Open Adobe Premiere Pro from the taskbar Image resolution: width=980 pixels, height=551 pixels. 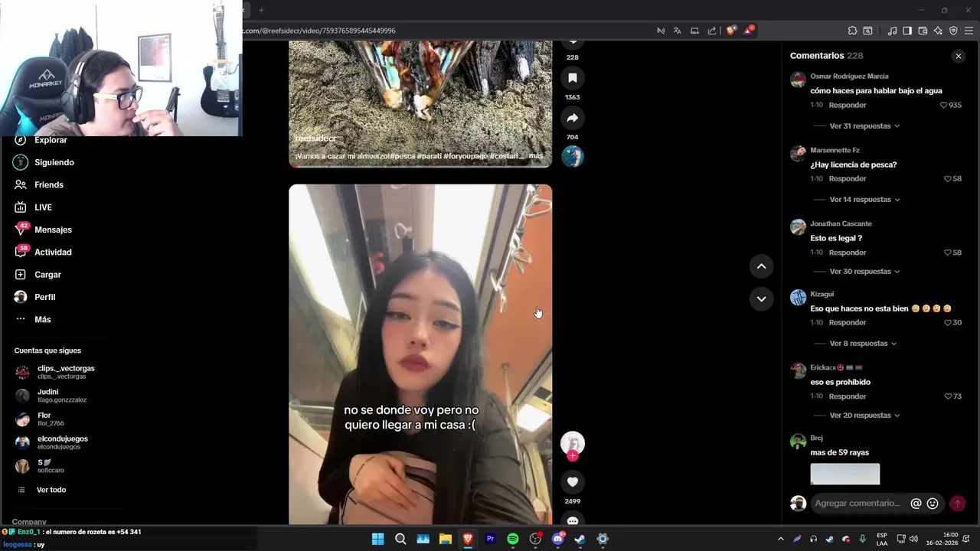coord(491,539)
